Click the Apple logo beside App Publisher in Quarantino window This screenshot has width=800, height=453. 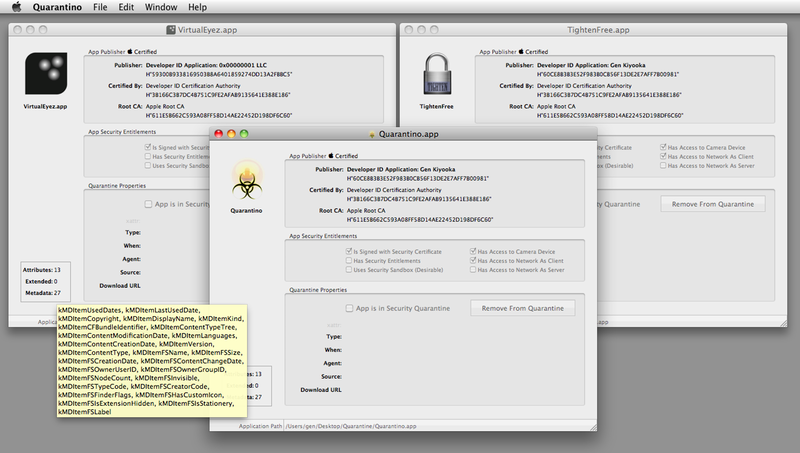[331, 156]
